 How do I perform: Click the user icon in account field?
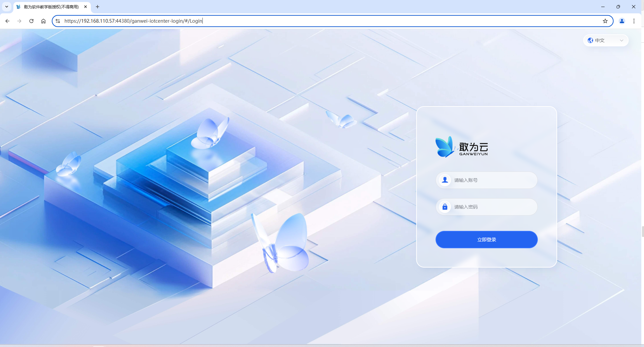click(x=445, y=180)
